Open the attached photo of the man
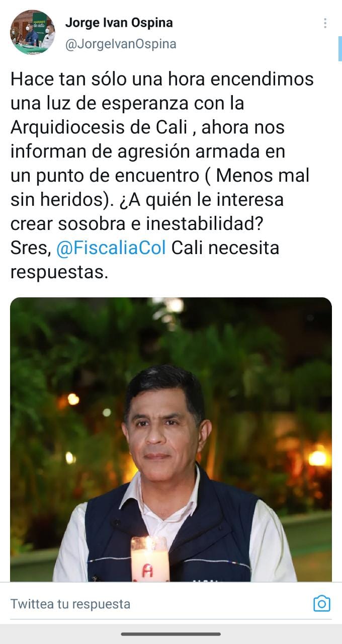Screen dimensions: 342x644 coord(171,440)
